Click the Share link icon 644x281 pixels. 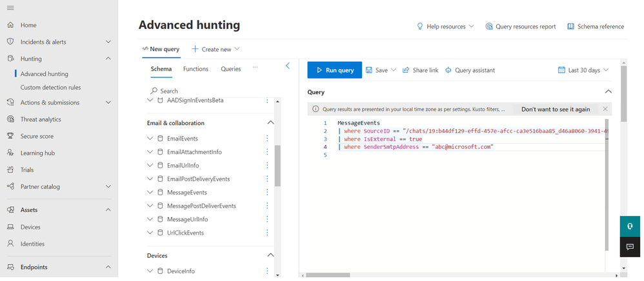(406, 70)
